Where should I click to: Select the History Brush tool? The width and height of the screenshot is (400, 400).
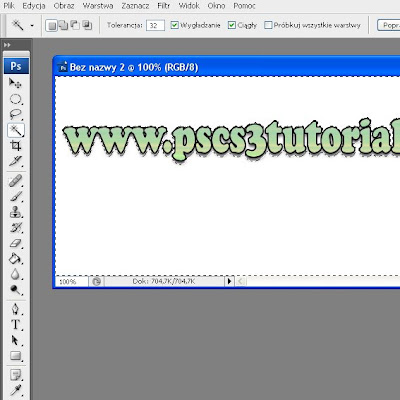15,228
